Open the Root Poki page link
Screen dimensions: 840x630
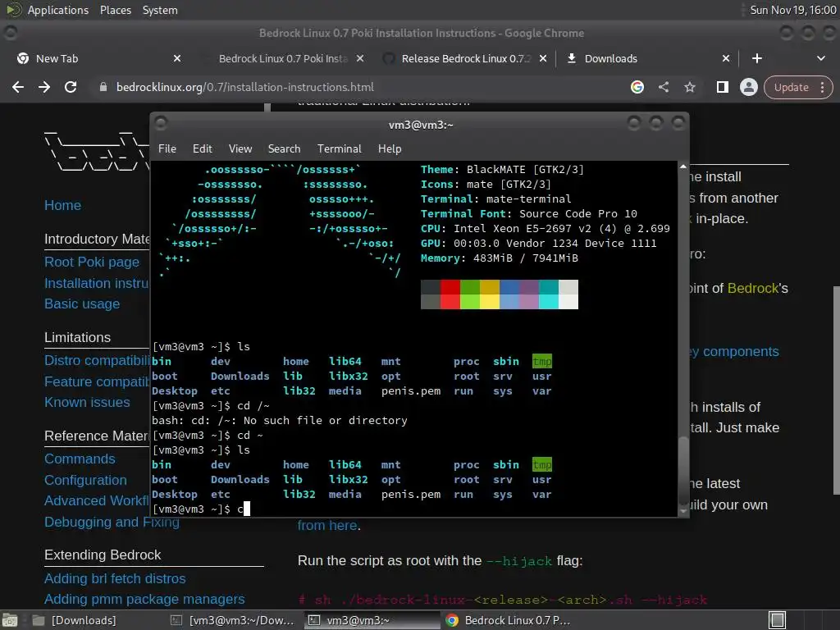coord(92,262)
